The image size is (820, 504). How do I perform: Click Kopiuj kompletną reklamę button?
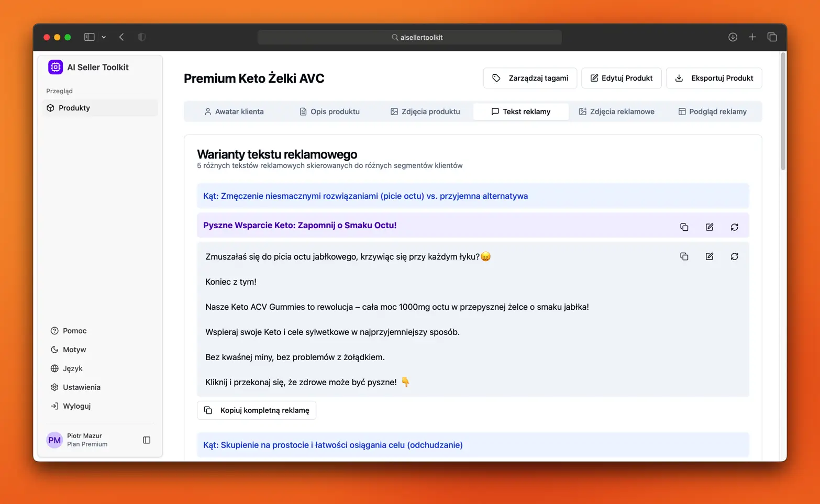257,410
